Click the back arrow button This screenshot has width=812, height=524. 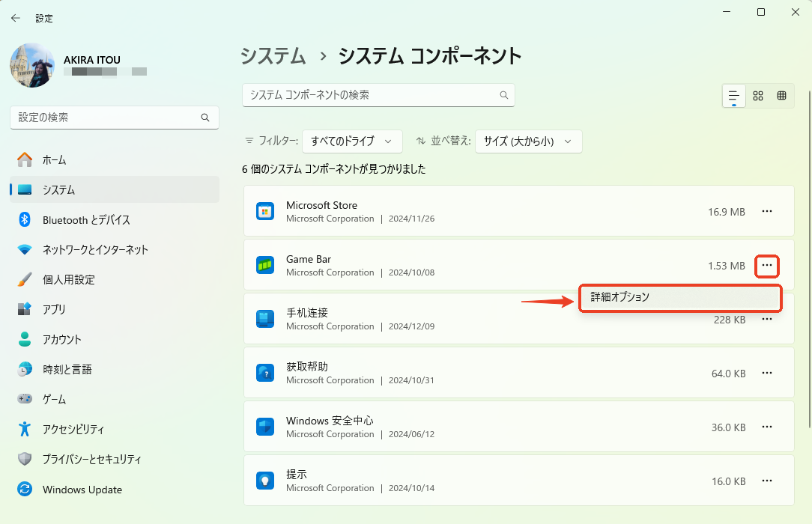(x=15, y=17)
